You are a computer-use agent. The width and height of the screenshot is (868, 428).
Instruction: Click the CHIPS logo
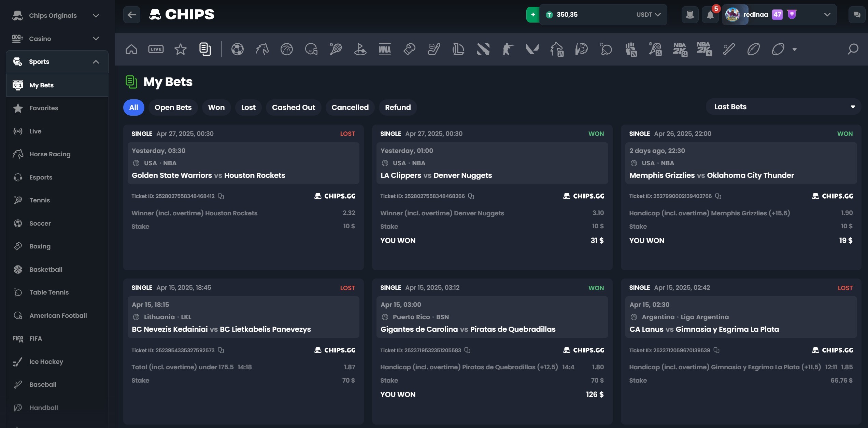(182, 14)
